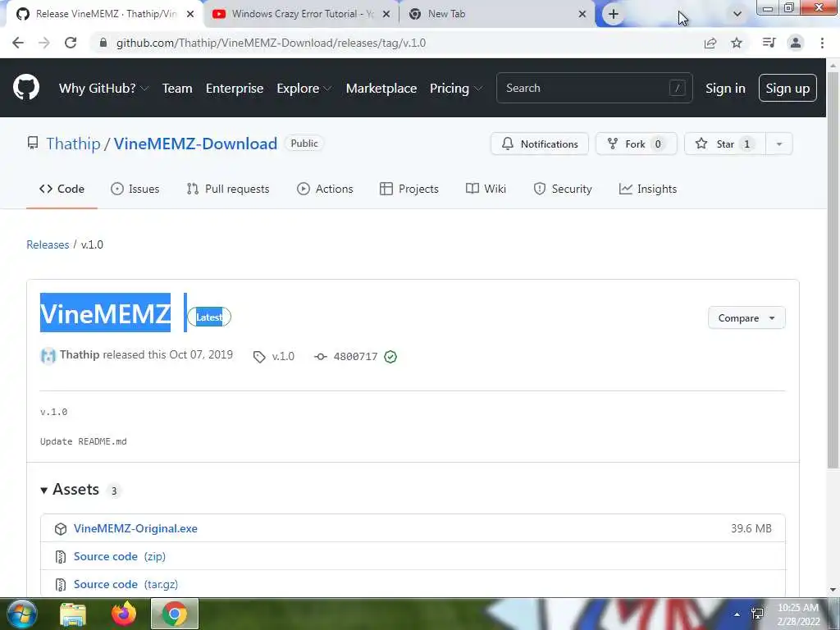
Task: Open Chrome three-dot menu
Action: [x=822, y=43]
